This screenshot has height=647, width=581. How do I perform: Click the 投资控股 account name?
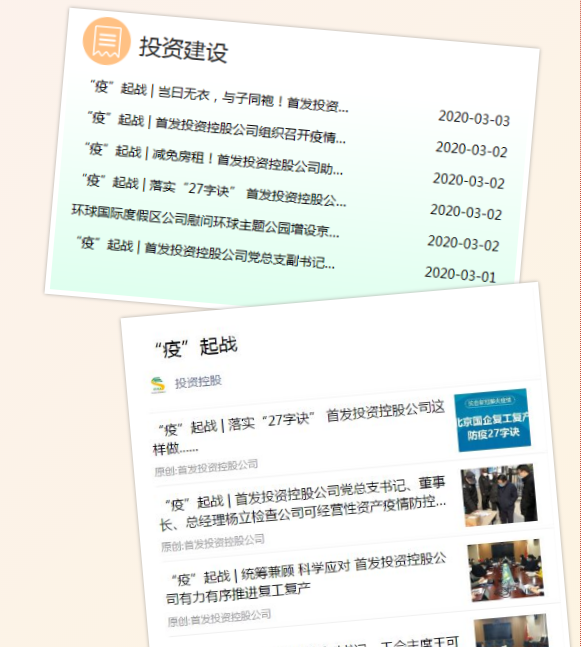pos(198,382)
